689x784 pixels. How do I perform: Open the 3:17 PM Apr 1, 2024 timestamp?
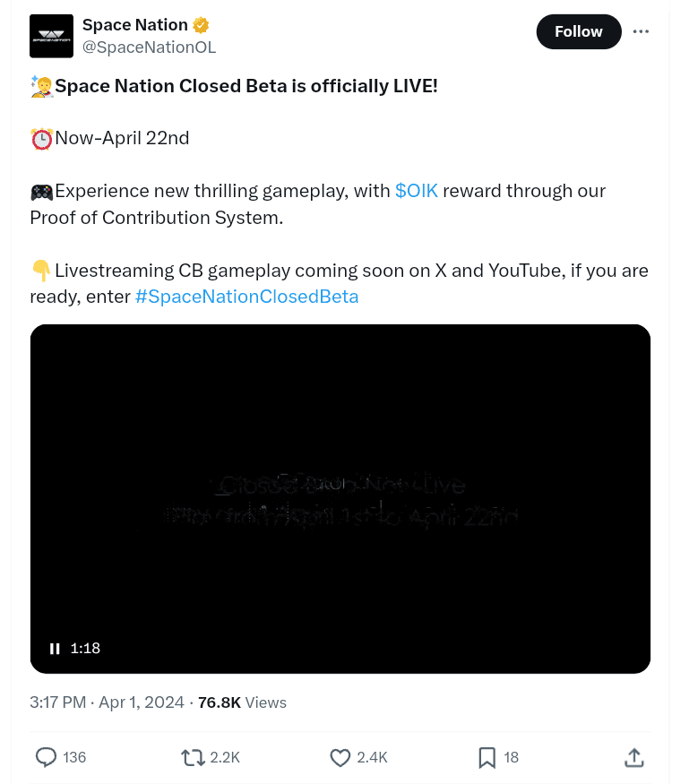pos(107,702)
